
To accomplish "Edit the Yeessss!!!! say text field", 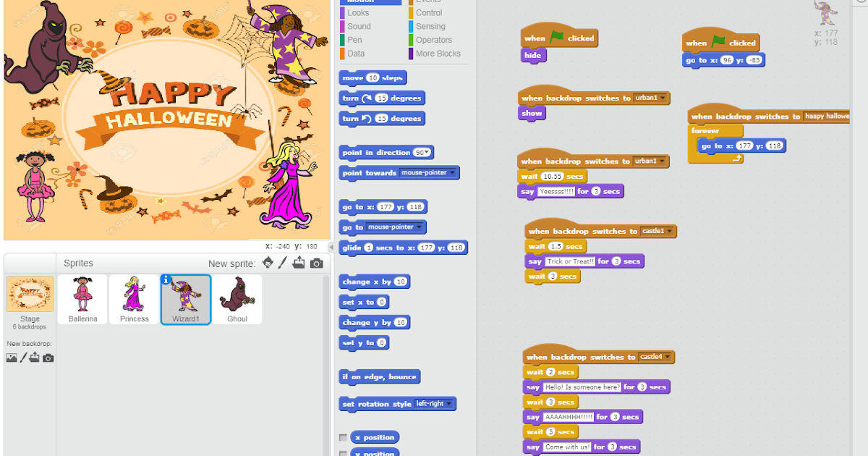I will [x=556, y=192].
